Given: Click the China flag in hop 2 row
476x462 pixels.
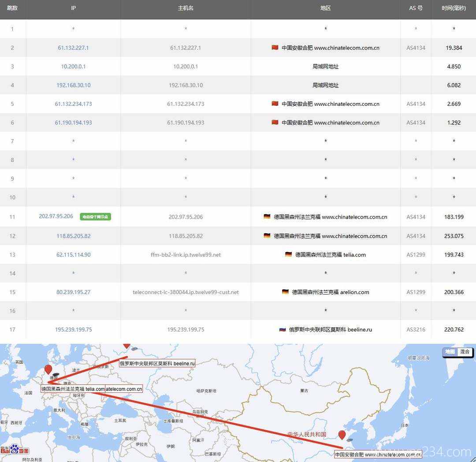Looking at the screenshot, I should [275, 47].
